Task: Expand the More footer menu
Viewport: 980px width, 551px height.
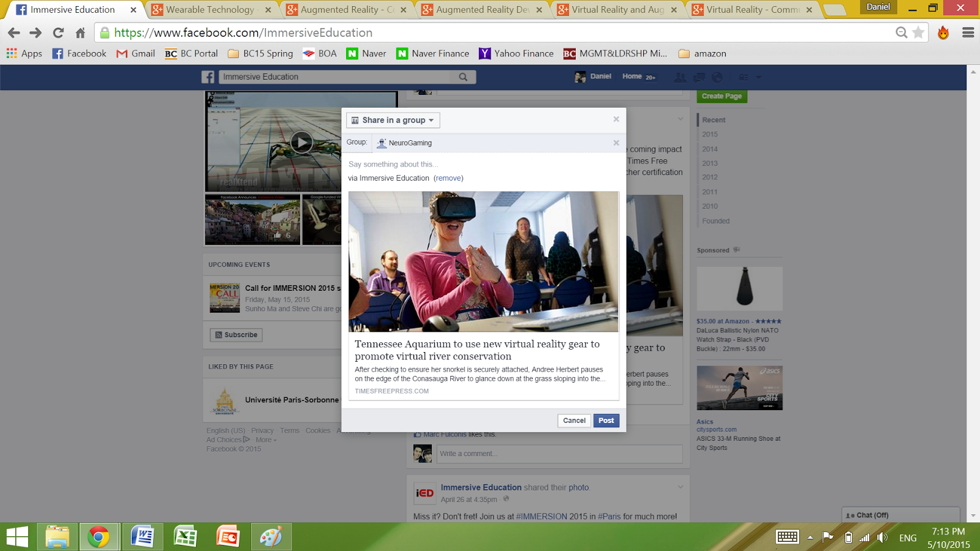Action: click(266, 440)
